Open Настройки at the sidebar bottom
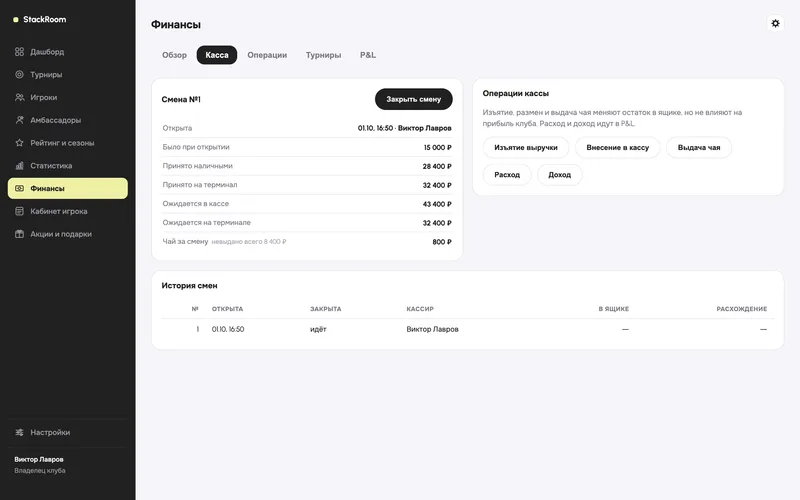 click(x=68, y=432)
